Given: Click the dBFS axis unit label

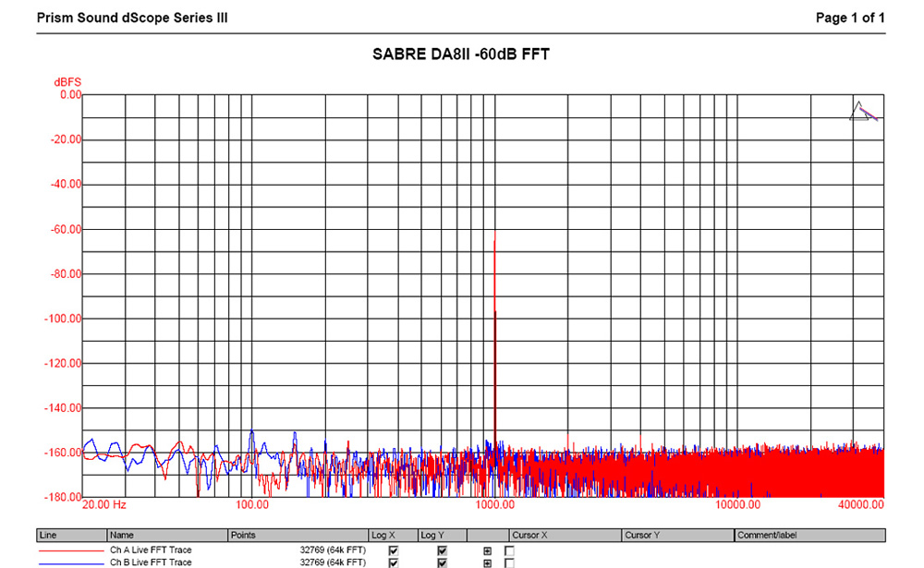Looking at the screenshot, I should 67,82.
